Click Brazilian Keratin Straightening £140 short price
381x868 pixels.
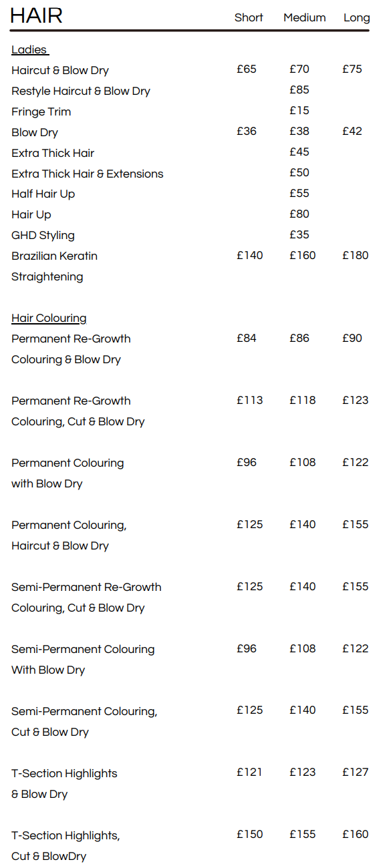[250, 255]
